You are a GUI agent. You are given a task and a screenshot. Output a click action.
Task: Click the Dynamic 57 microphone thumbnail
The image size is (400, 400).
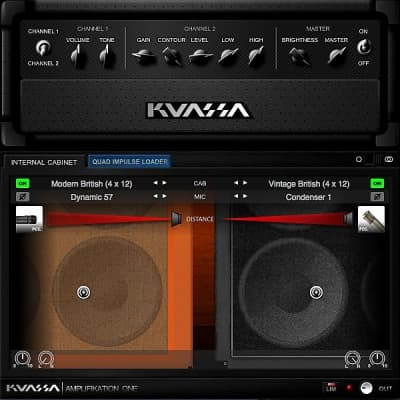coord(29,219)
